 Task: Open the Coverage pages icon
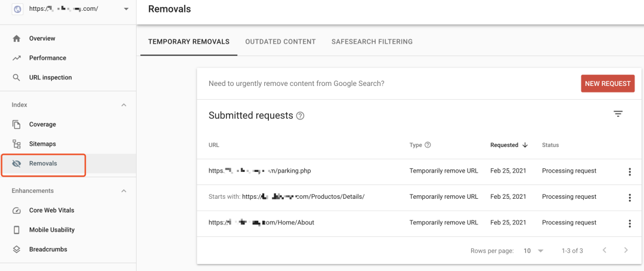[17, 125]
